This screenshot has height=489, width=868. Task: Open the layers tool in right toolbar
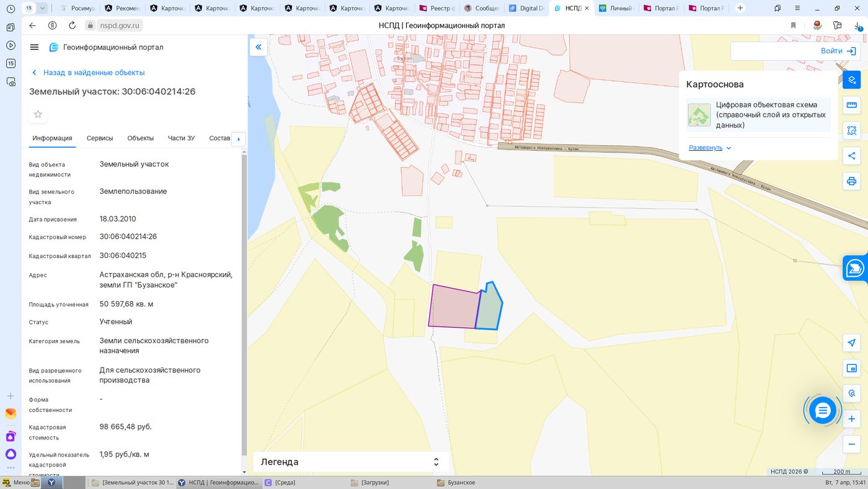click(852, 80)
